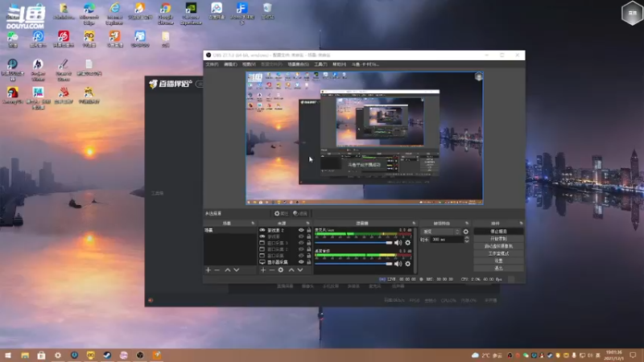
Task: Undock the Audio Mixer panel
Action: click(412, 223)
